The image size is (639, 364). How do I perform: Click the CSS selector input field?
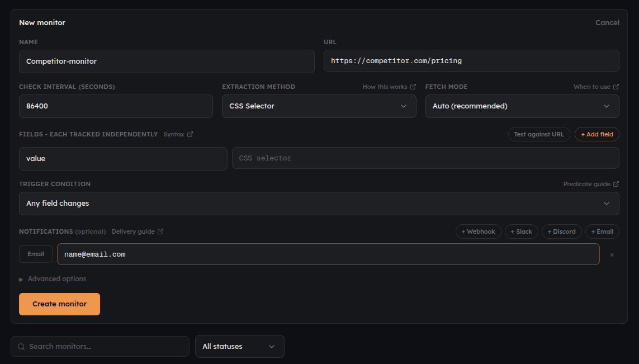tap(425, 158)
